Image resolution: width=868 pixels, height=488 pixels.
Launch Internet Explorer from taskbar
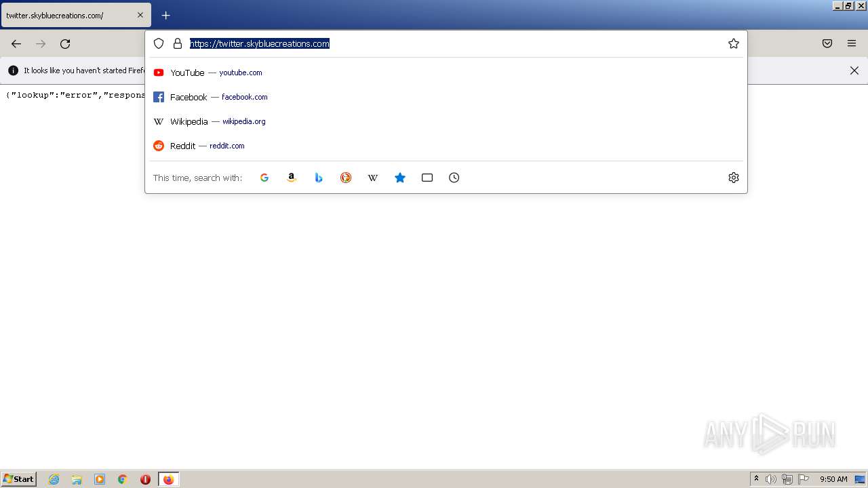[x=54, y=479]
